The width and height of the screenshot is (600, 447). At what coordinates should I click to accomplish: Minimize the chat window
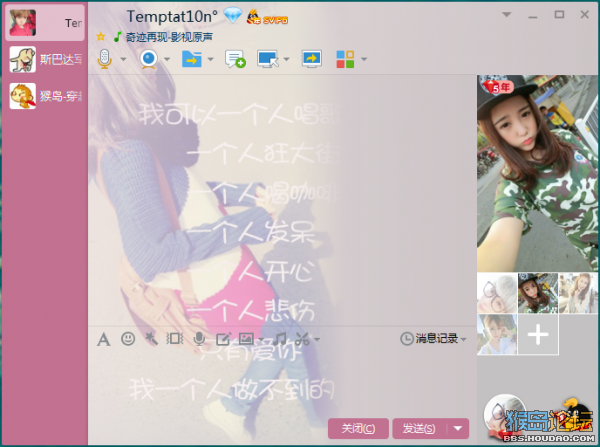tap(533, 16)
